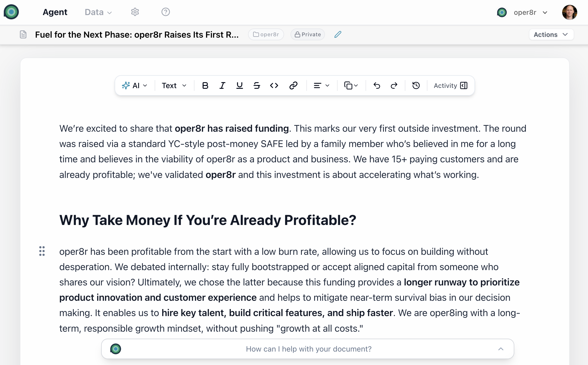Rename the document with the edit pencil

click(338, 34)
